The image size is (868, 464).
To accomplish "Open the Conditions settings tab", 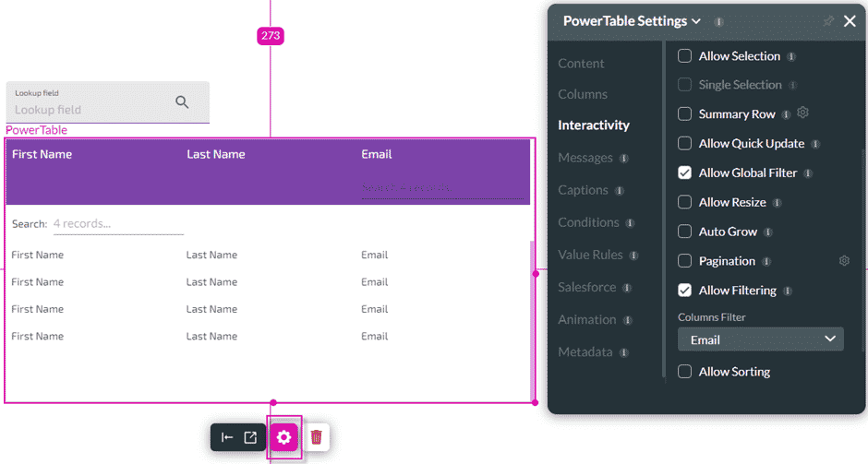I will (x=588, y=222).
